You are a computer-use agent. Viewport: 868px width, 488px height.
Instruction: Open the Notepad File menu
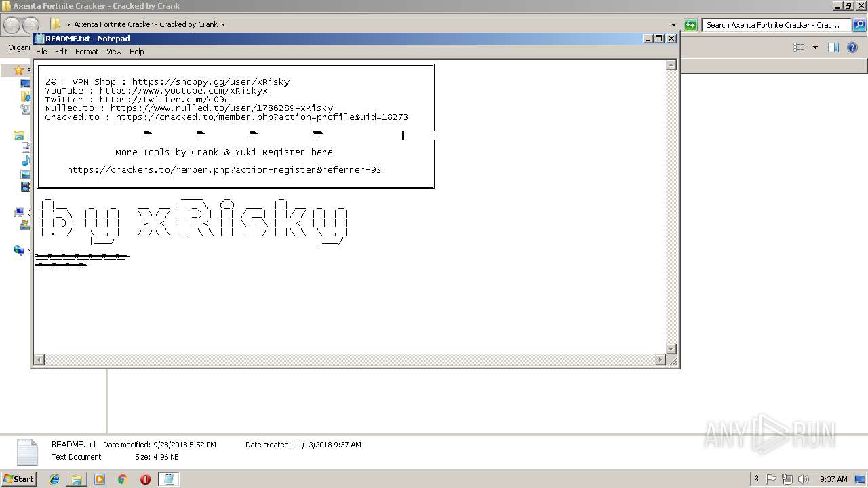point(41,52)
